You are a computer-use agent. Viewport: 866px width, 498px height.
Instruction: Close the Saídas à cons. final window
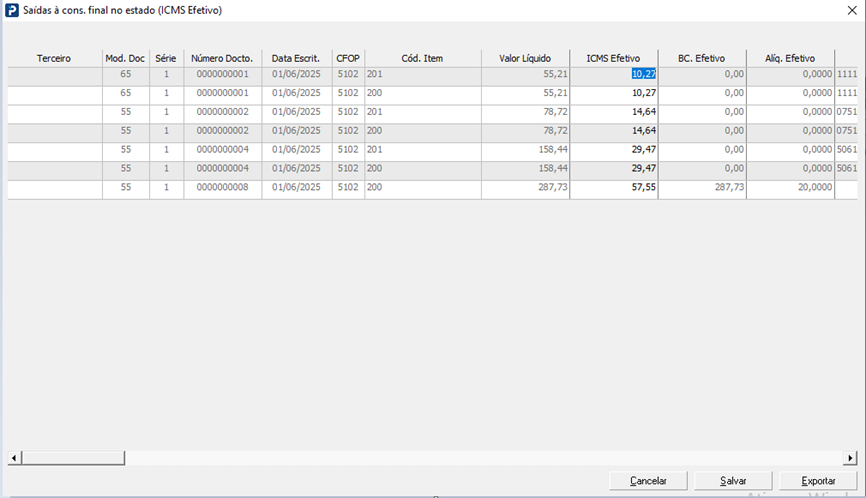(x=852, y=10)
